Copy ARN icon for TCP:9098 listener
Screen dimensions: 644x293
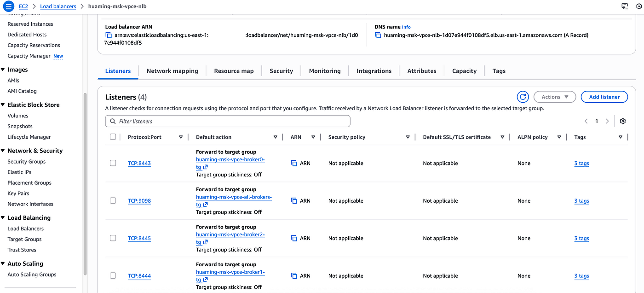(x=294, y=201)
